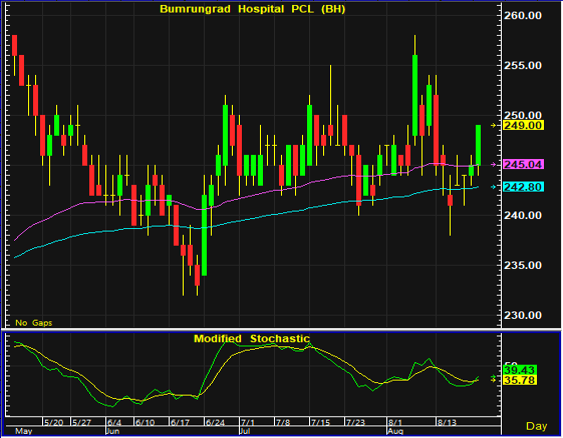The height and width of the screenshot is (438, 563).
Task: Click the Aug month label
Action: click(x=396, y=431)
